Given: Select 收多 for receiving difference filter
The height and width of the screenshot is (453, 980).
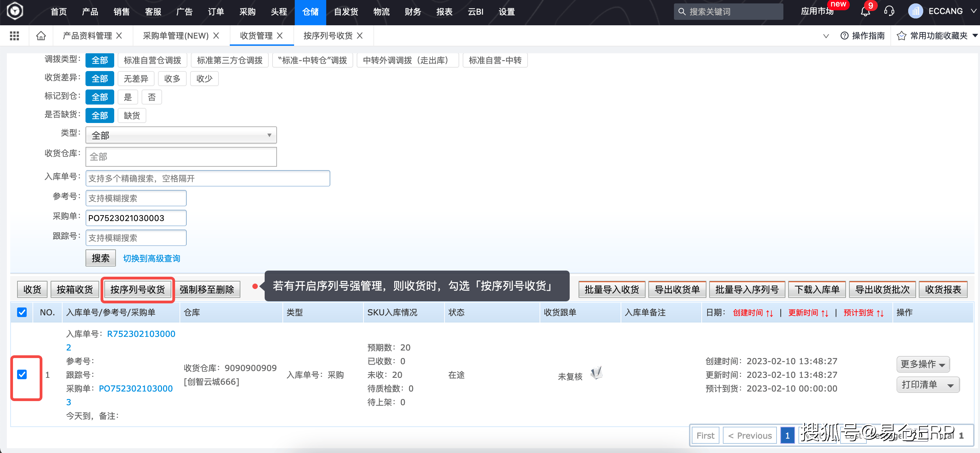Looking at the screenshot, I should point(172,79).
